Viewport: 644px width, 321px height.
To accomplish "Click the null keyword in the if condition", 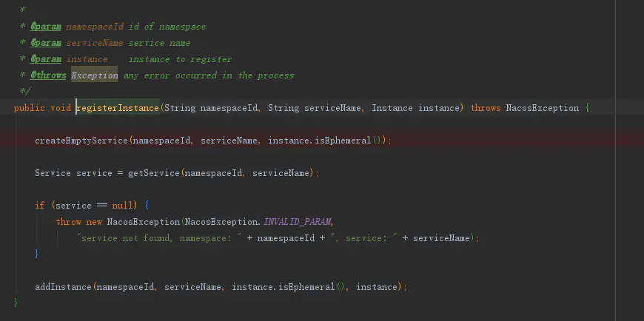I will 122,206.
